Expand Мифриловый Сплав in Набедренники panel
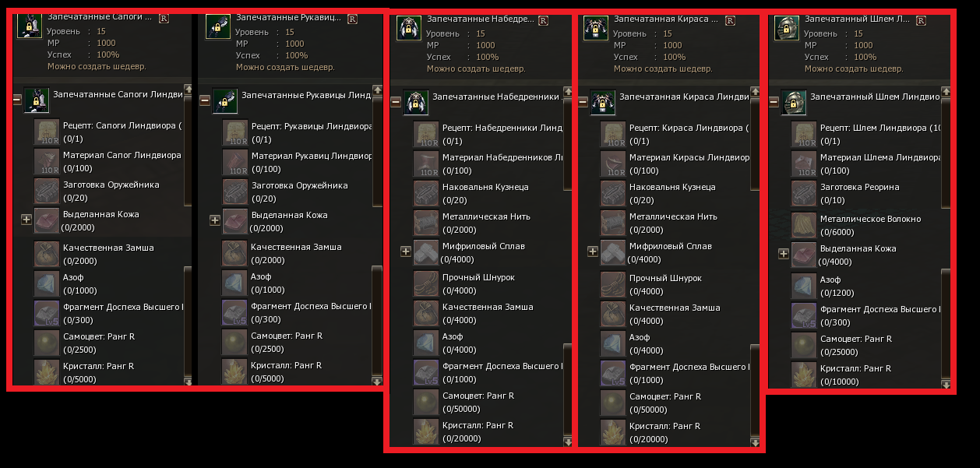This screenshot has height=468, width=980. pos(405,252)
